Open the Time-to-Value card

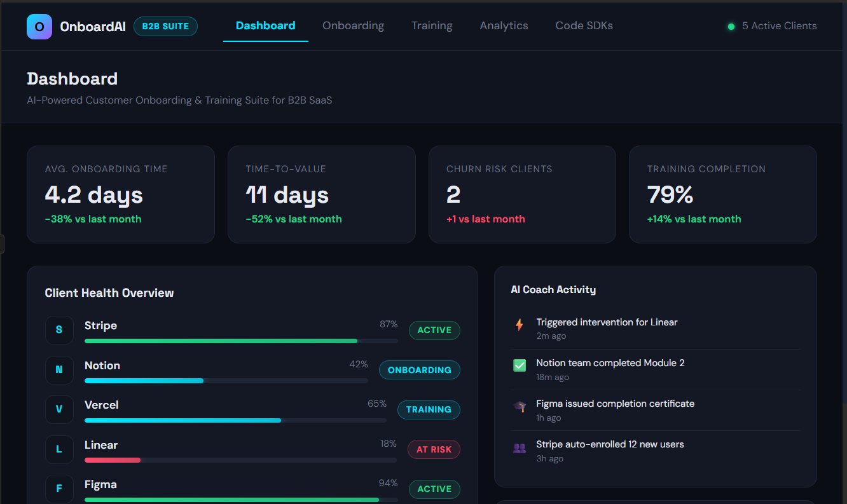coord(322,194)
